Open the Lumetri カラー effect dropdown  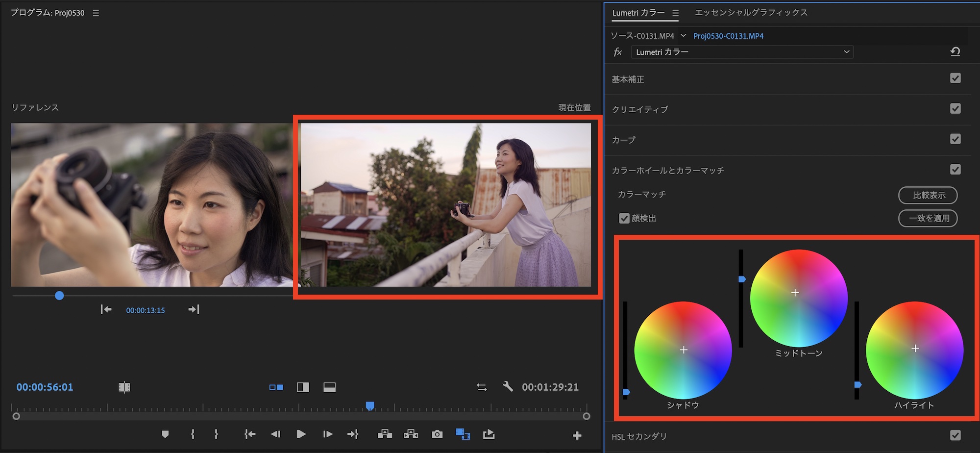click(x=742, y=52)
